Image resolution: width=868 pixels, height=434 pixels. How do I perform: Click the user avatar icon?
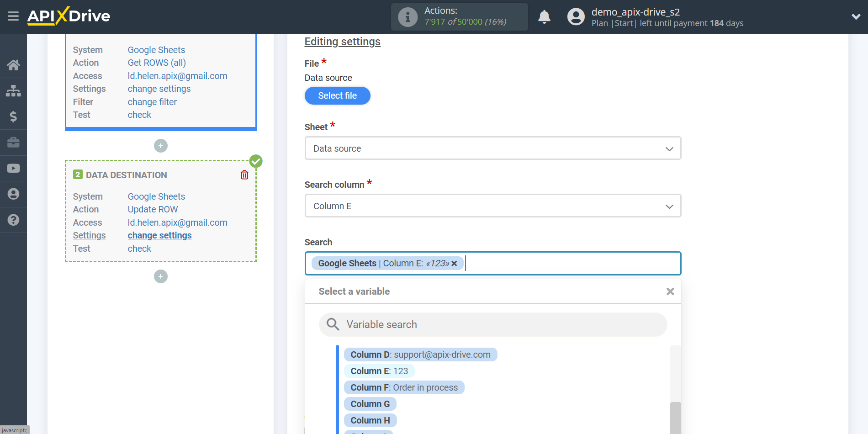(x=576, y=17)
